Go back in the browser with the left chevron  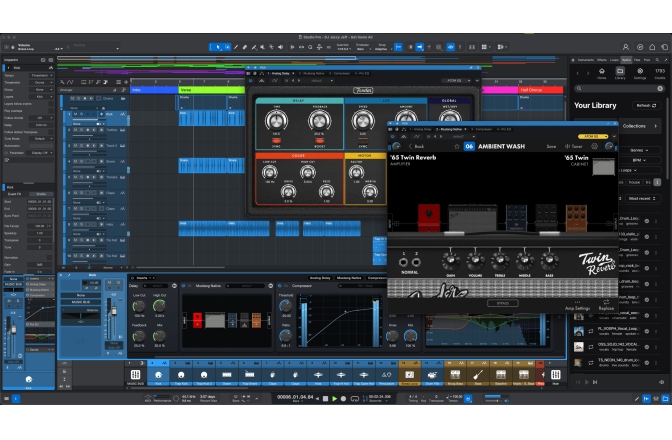pyautogui.click(x=578, y=74)
